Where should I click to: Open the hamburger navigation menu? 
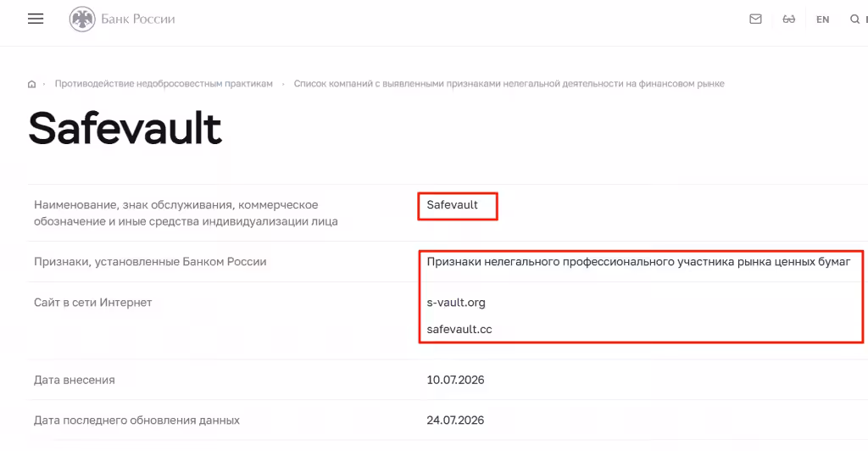point(36,19)
